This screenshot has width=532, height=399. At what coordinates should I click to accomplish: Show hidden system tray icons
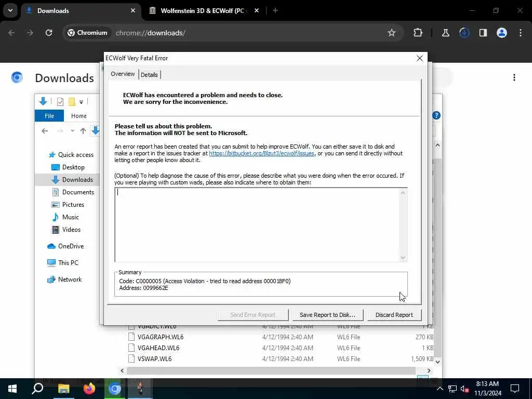440,389
